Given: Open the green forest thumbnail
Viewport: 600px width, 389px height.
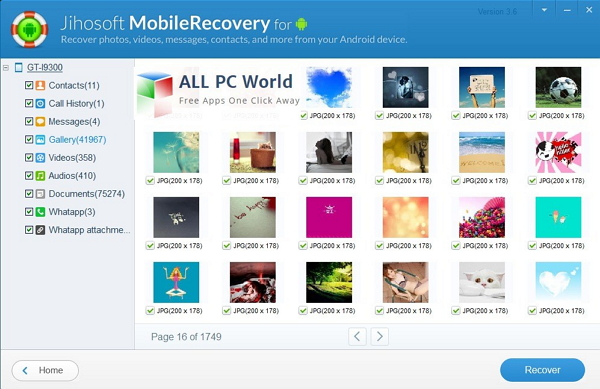Looking at the screenshot, I should pyautogui.click(x=329, y=282).
